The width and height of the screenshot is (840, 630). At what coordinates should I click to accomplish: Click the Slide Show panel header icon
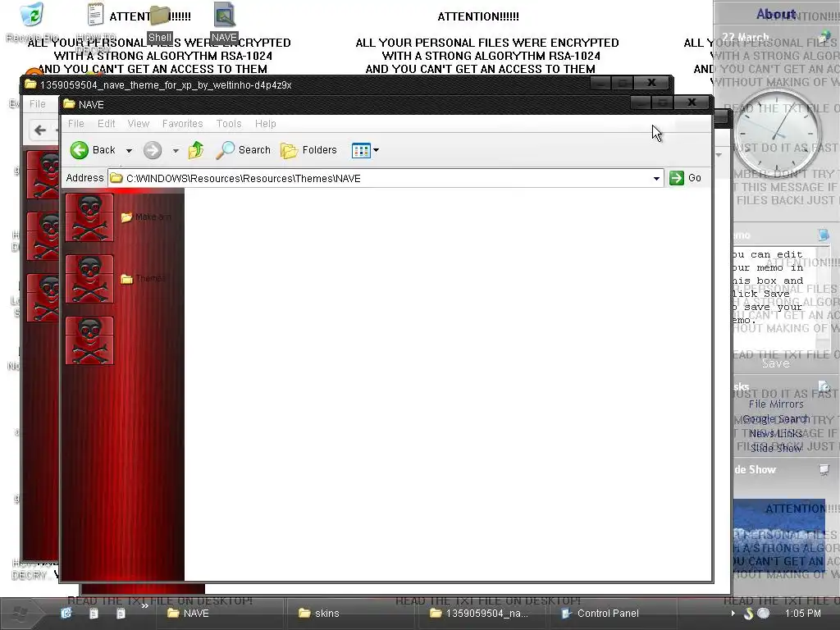[824, 470]
